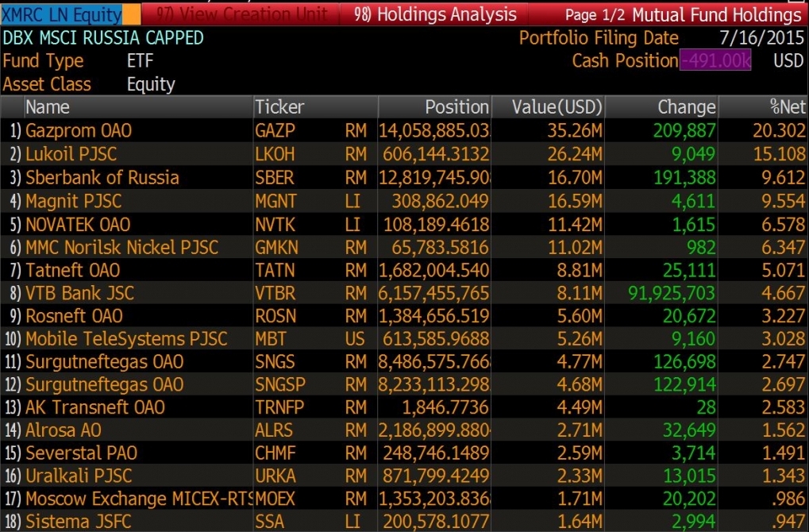The image size is (809, 532).
Task: Select the 15.108 %Net value
Action: (779, 154)
